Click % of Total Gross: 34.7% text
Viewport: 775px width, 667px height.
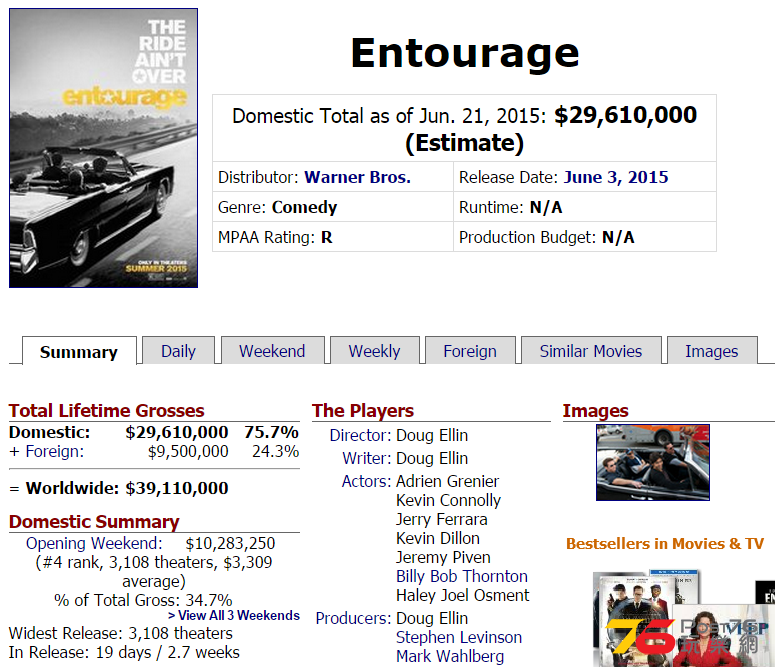pyautogui.click(x=143, y=600)
